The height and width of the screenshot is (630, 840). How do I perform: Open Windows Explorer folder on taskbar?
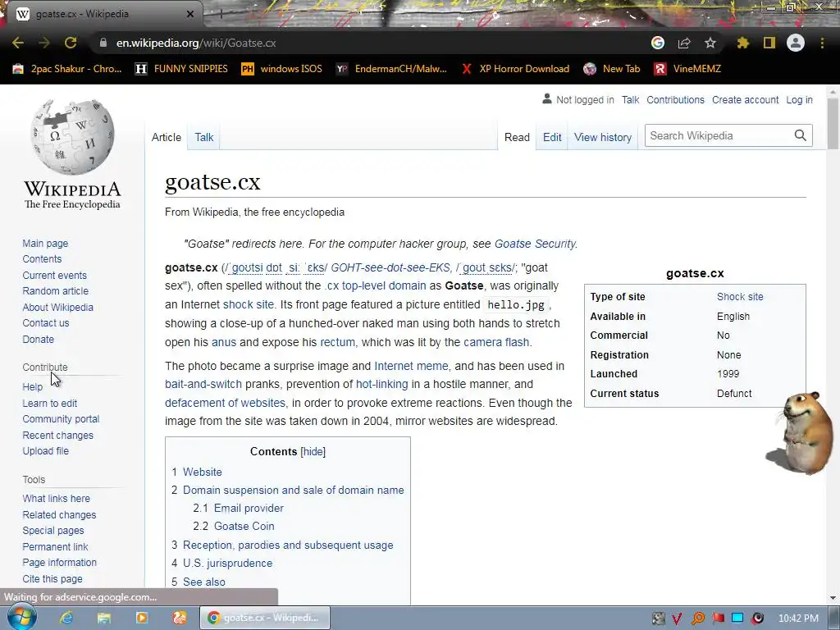point(104,618)
